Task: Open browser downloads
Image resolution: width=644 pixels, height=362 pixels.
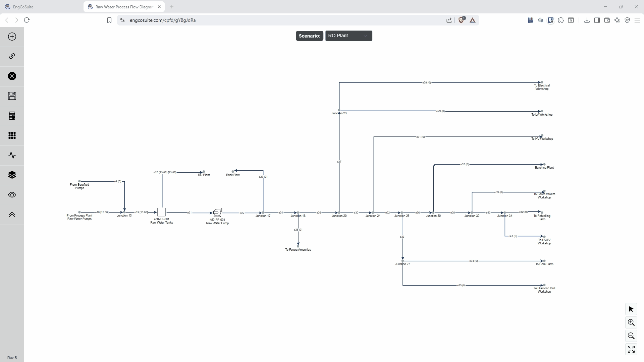Action: click(x=587, y=20)
